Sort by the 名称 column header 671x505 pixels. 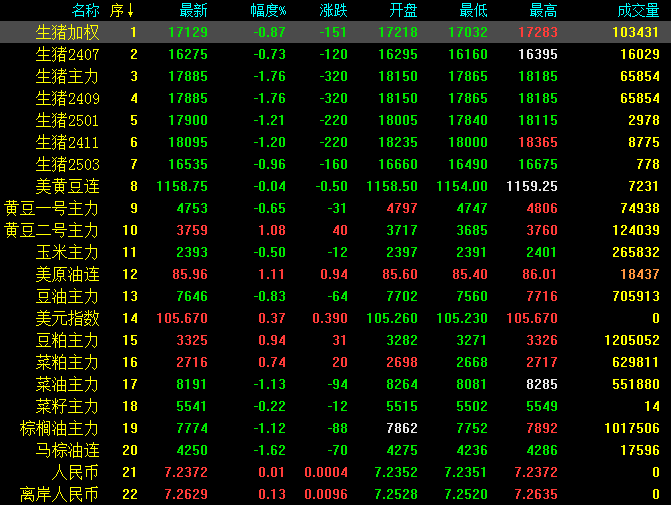click(86, 10)
